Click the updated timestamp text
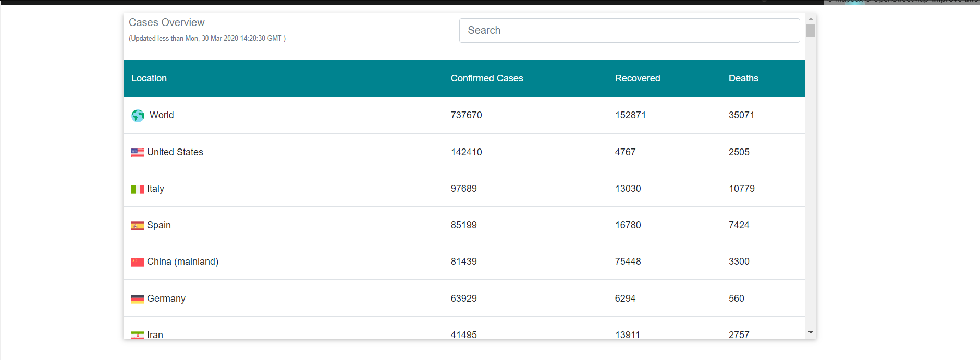This screenshot has height=360, width=980. tap(207, 39)
